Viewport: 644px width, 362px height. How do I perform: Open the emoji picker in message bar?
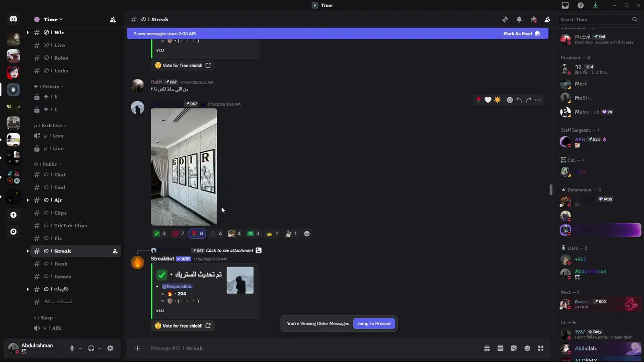(527, 348)
